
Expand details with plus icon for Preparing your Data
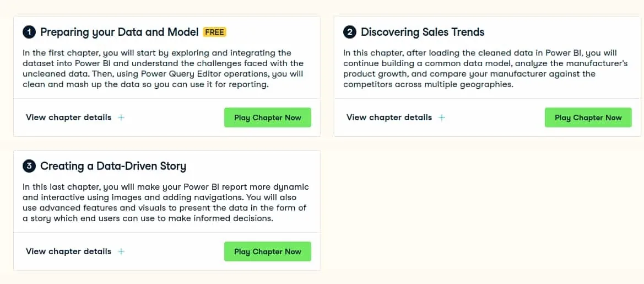[x=121, y=117]
